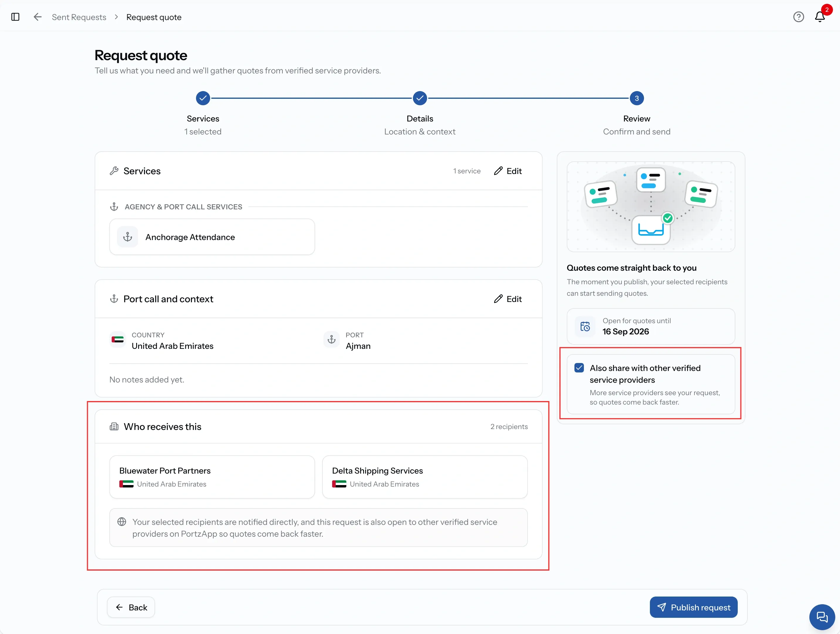Viewport: 840px width, 634px height.
Task: Select the Services step label
Action: (203, 119)
